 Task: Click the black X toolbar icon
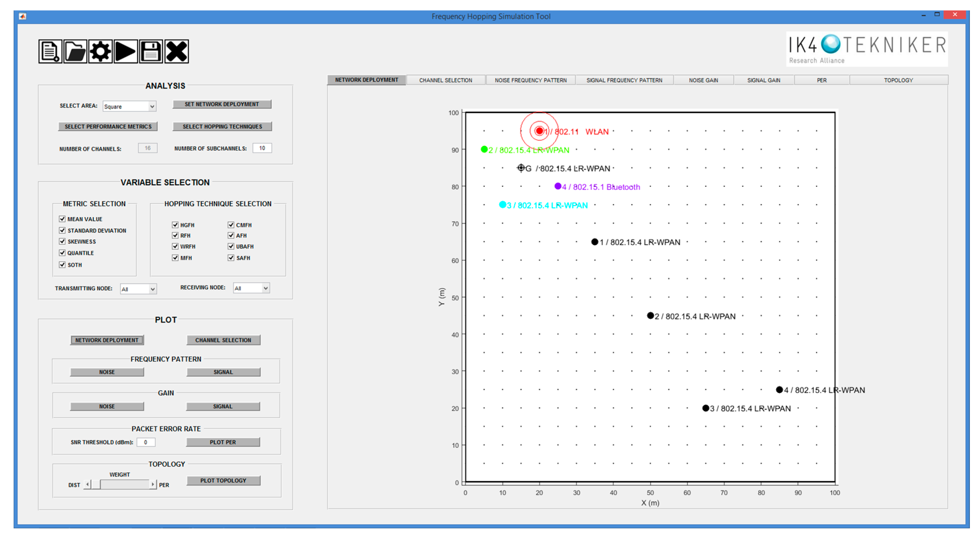point(177,51)
